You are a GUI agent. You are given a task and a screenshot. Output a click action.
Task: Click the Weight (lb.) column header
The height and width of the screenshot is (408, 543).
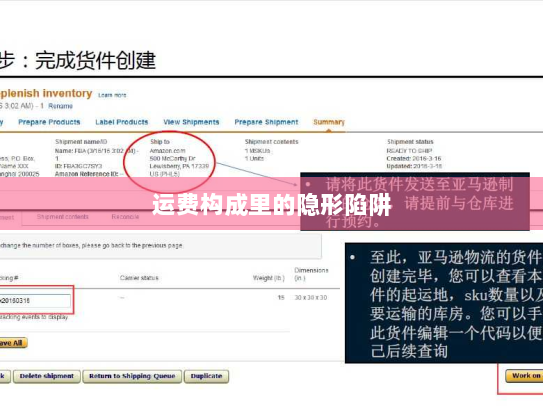pos(269,278)
